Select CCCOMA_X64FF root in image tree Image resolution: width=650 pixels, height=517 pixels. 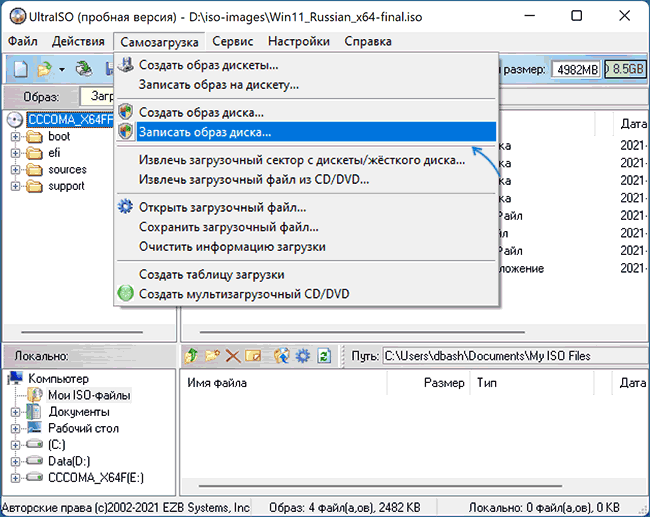click(x=70, y=120)
